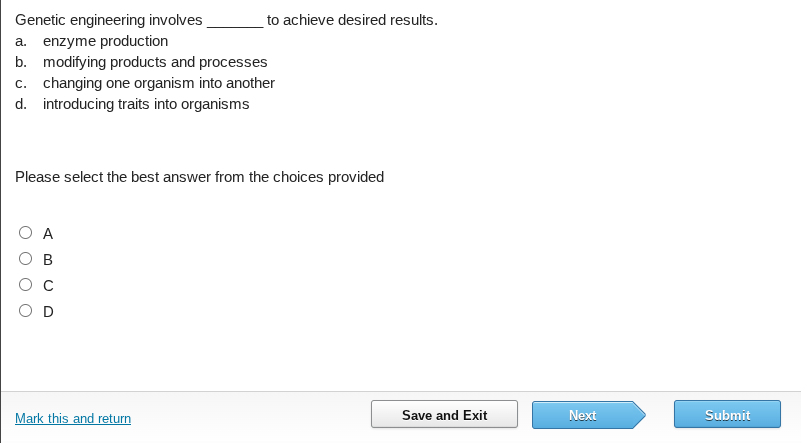Click the 'Please select the best answer' instruction
The height and width of the screenshot is (443, 801).
[x=199, y=177]
